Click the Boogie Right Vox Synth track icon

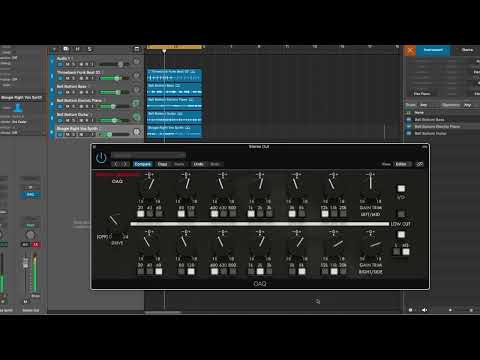(136, 132)
